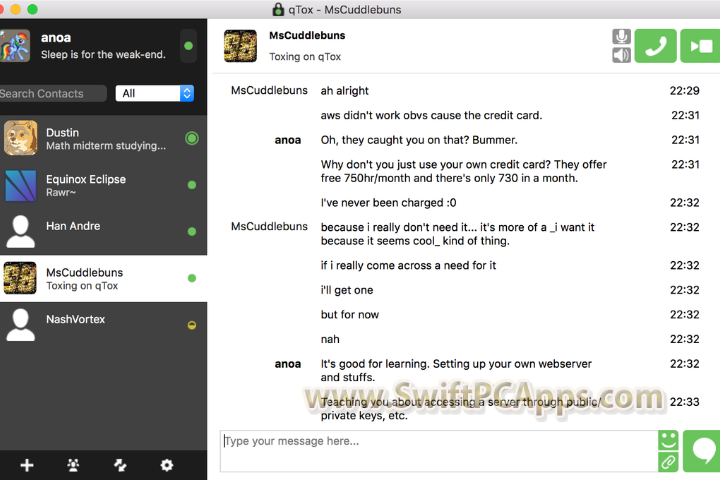The height and width of the screenshot is (480, 720).
Task: Click 'Toxing on qTox' header status
Action: click(305, 56)
